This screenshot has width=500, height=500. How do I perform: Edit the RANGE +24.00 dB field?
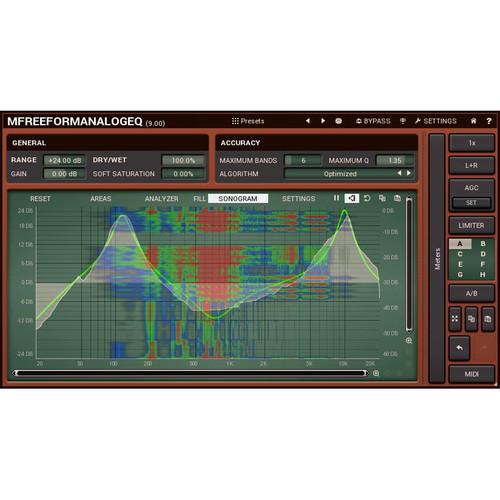[x=65, y=160]
